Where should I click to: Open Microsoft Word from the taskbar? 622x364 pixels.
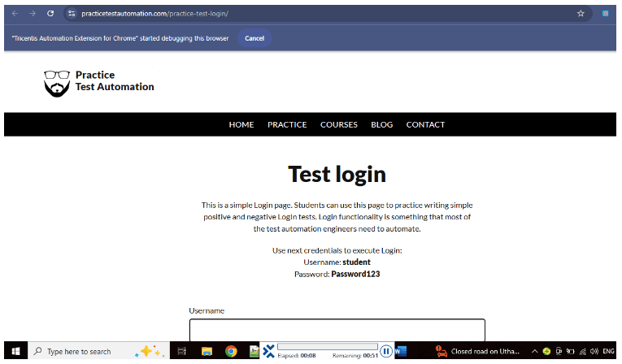click(x=401, y=351)
